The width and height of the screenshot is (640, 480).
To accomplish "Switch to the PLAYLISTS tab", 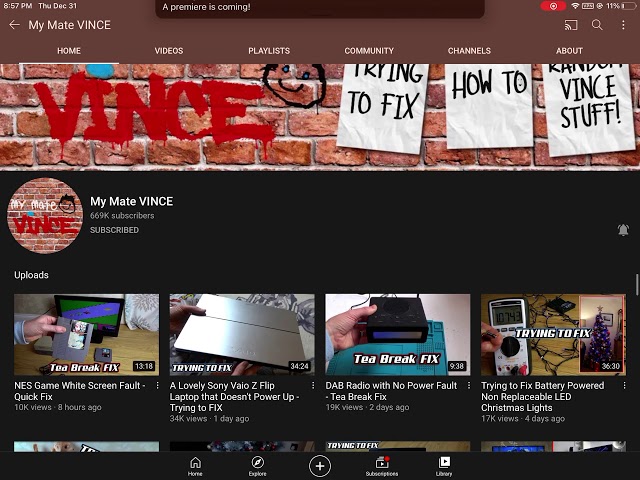I will 269,51.
